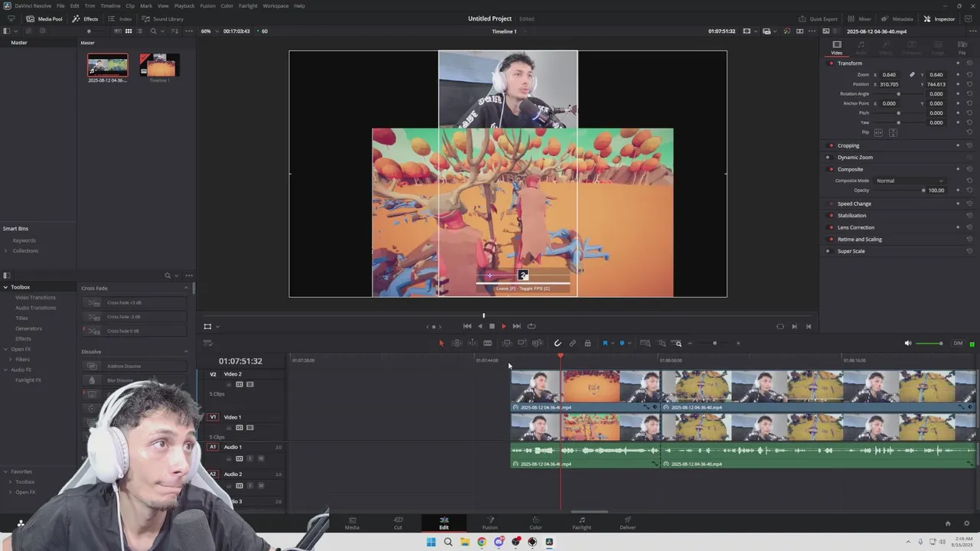Toggle timeline Snapping magnet icon
Image resolution: width=980 pixels, height=551 pixels.
pos(557,343)
